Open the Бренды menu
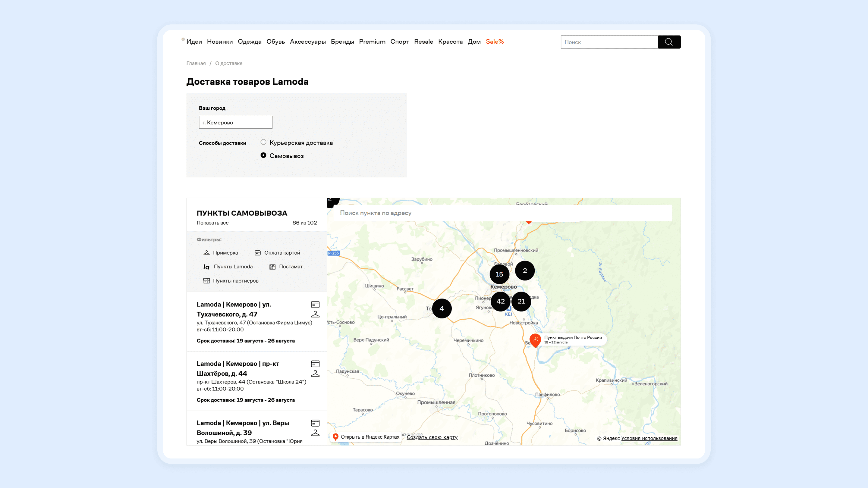The height and width of the screenshot is (488, 868). coord(342,42)
